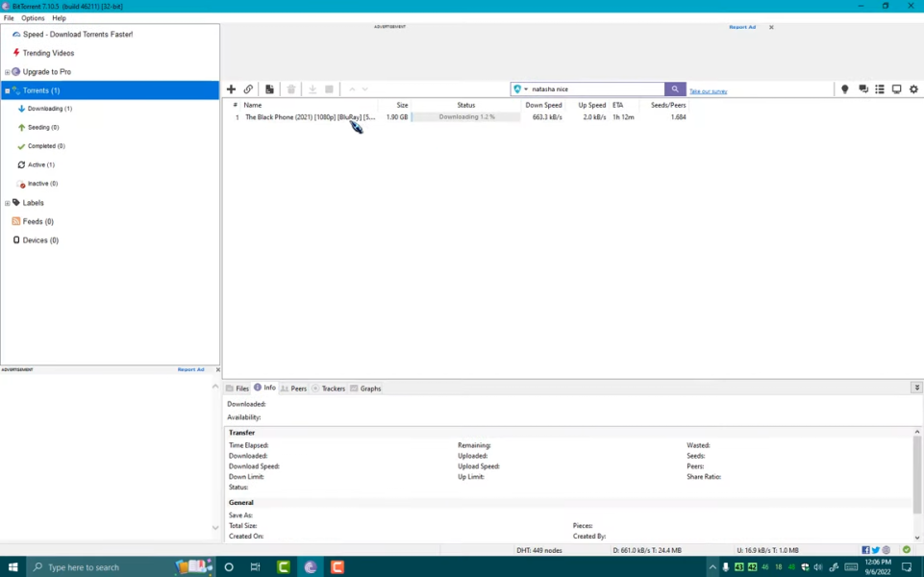
Task: Click the 'Take our survey' link
Action: point(709,91)
